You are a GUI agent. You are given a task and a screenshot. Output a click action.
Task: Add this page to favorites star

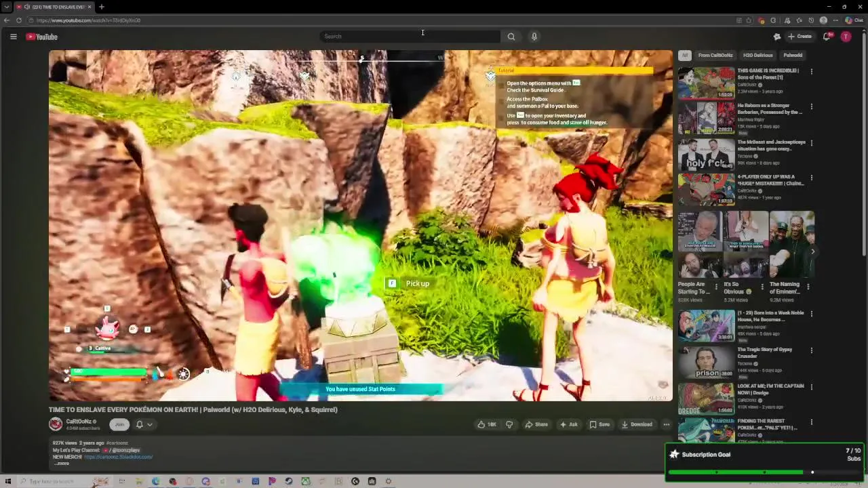click(x=749, y=20)
